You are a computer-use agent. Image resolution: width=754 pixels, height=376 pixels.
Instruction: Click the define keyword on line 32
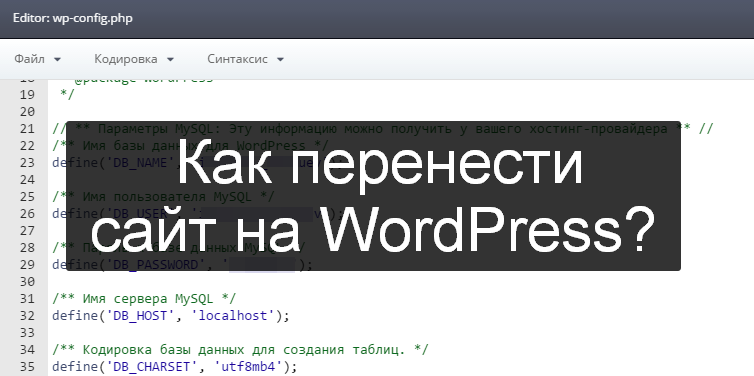tap(74, 316)
